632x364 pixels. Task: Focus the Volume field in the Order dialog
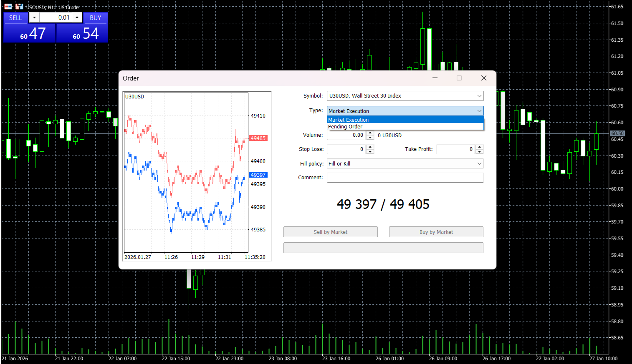(346, 135)
